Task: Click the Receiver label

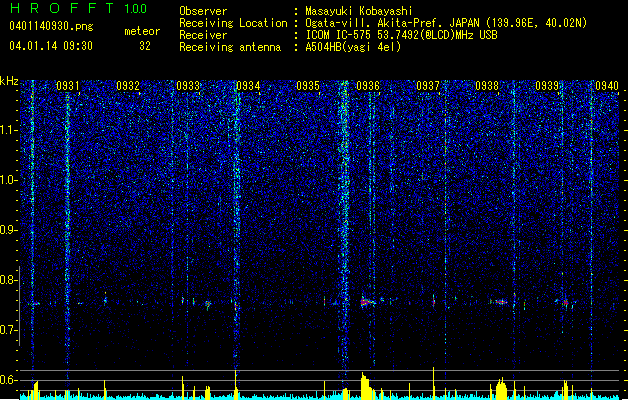Action: (x=203, y=35)
